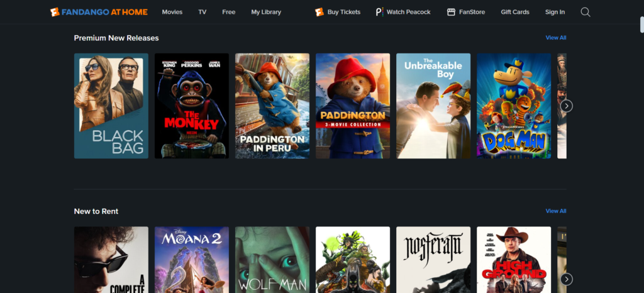Select the Wolf Man poster

click(x=272, y=260)
